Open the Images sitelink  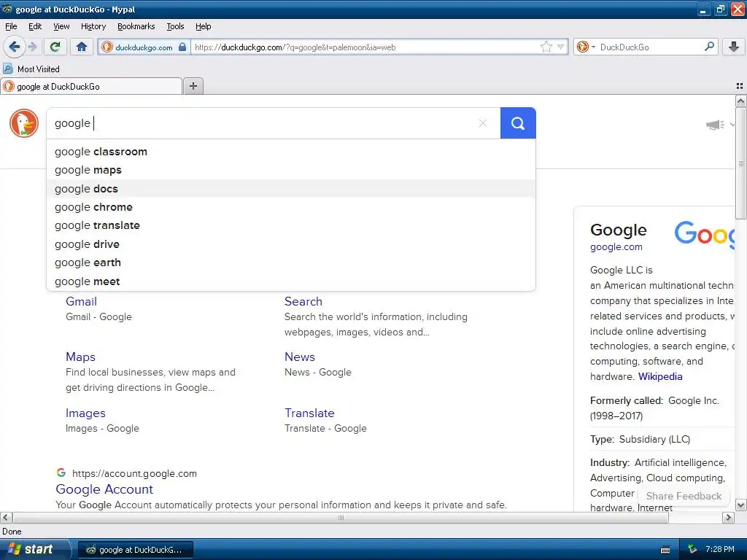pos(85,413)
